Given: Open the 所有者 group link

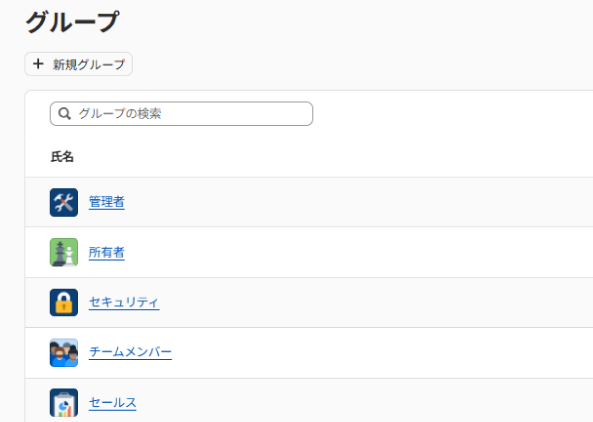Looking at the screenshot, I should pos(107,252).
